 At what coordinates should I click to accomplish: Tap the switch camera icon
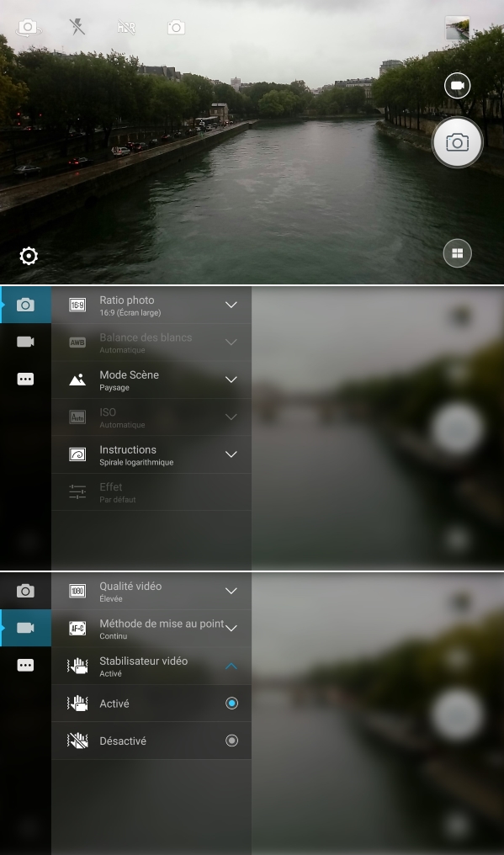click(27, 27)
